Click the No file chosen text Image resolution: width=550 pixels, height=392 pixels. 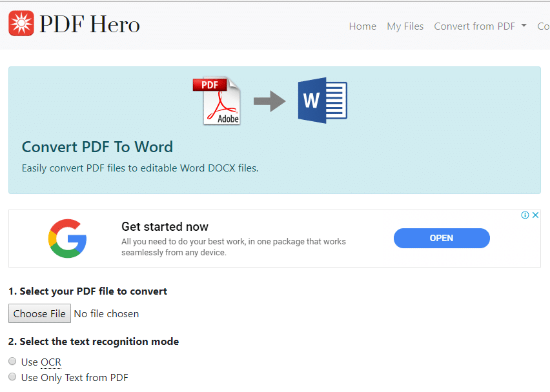pos(107,314)
